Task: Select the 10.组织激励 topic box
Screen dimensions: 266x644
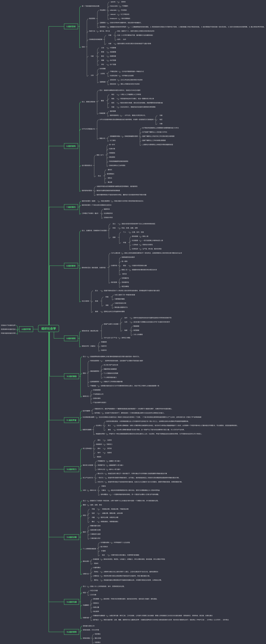Action: pyautogui.click(x=72, y=376)
